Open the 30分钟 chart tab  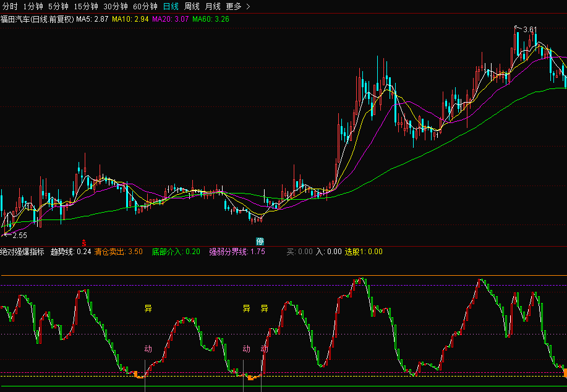click(x=116, y=7)
